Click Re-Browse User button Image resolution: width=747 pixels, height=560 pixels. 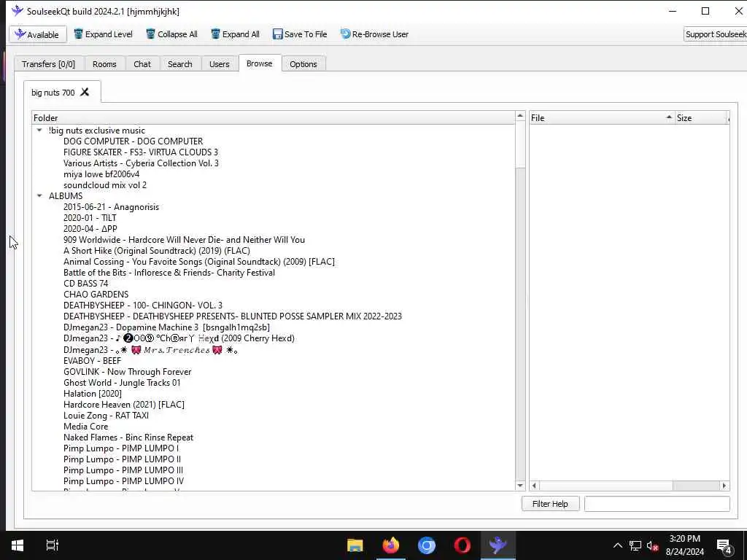pos(374,34)
